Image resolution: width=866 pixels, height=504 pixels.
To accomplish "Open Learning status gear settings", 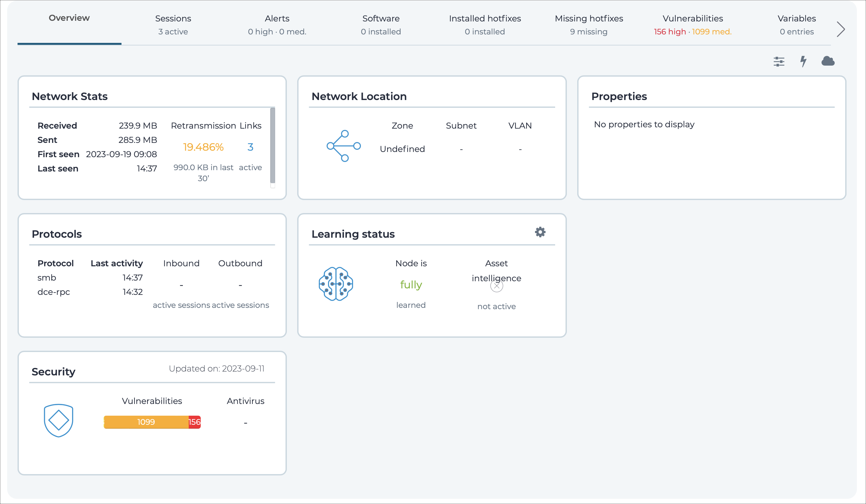I will 540,232.
